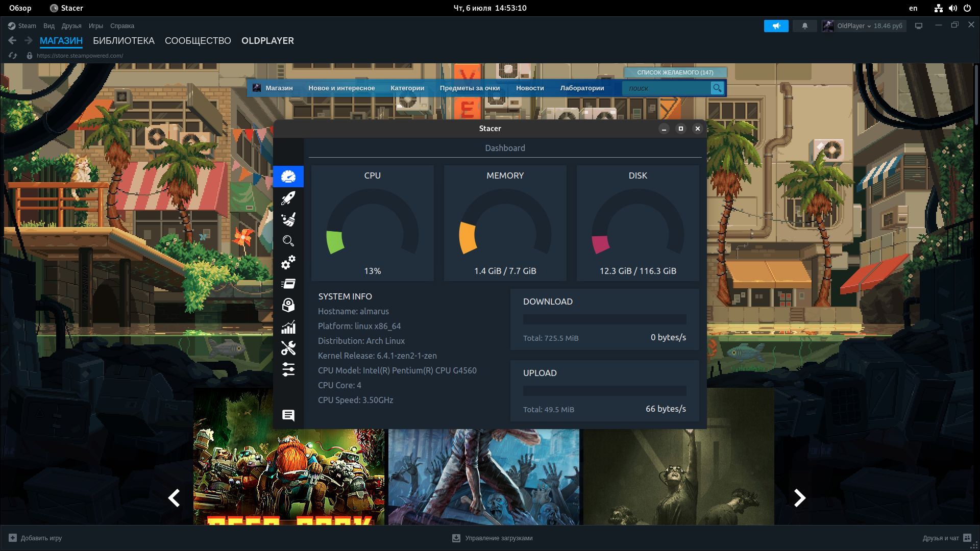Screen dimensions: 980x551
Task: Open Uninstaller disc icon in Stacer sidebar
Action: (x=288, y=305)
